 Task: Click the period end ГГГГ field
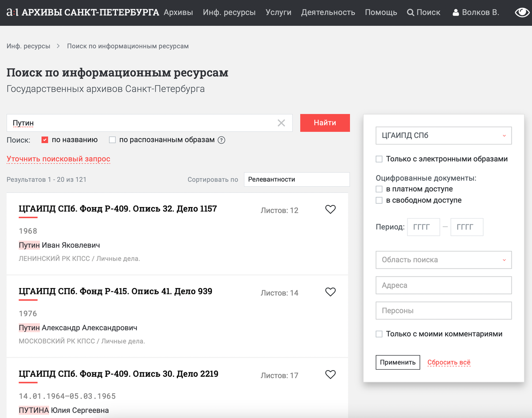pos(467,227)
